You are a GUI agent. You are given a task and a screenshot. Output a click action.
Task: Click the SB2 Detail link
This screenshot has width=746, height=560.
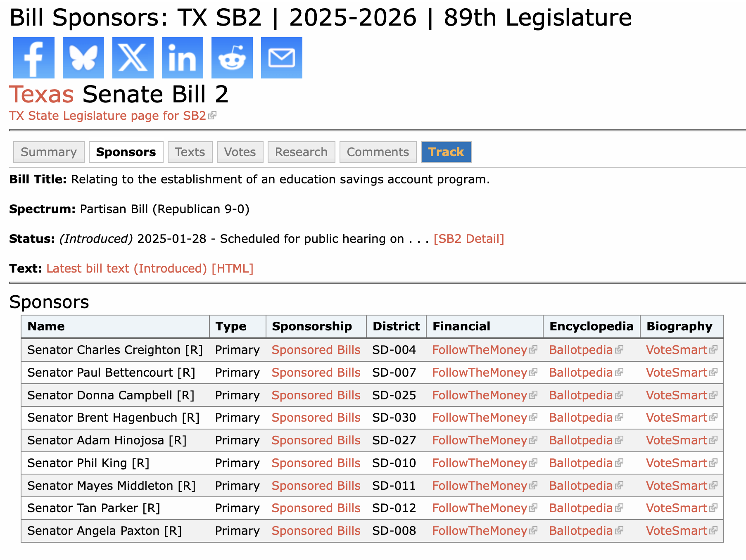pos(469,239)
